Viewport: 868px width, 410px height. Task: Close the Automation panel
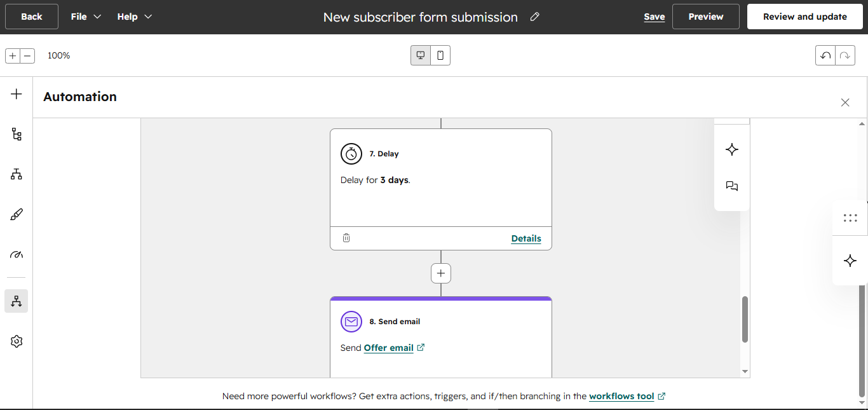click(845, 102)
